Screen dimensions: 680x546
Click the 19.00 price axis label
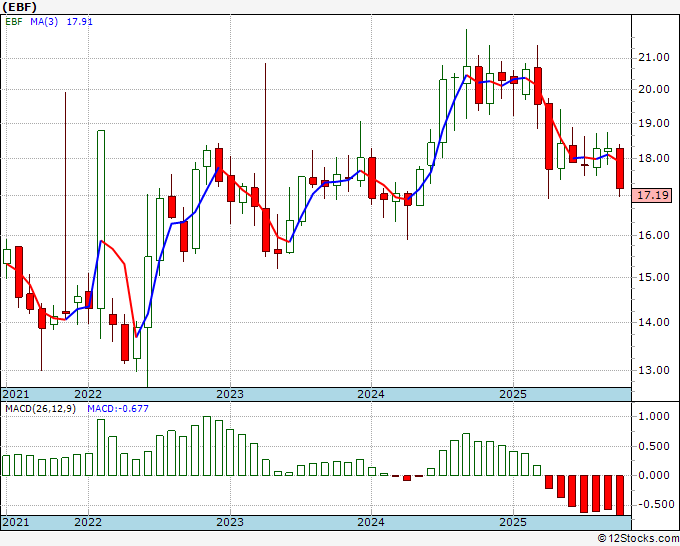click(654, 123)
